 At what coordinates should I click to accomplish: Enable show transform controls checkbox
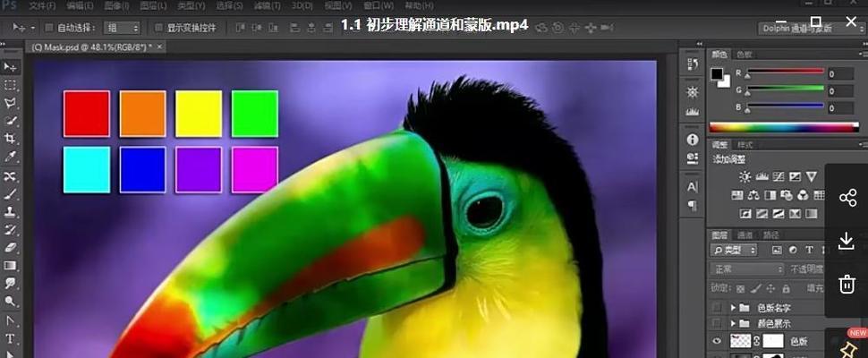(159, 27)
